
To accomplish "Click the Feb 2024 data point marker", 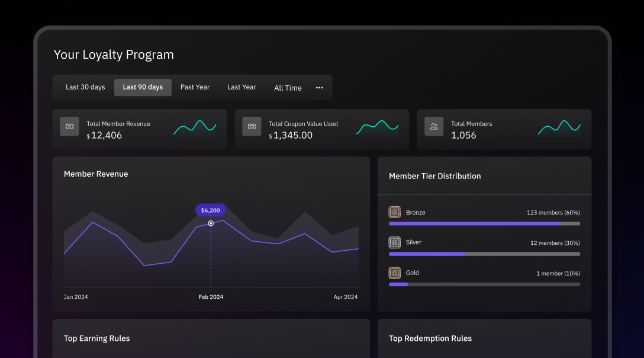I will point(211,223).
